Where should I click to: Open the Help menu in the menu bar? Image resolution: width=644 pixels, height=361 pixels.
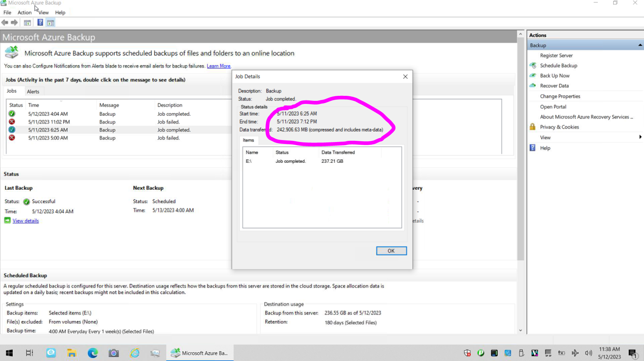tap(60, 12)
